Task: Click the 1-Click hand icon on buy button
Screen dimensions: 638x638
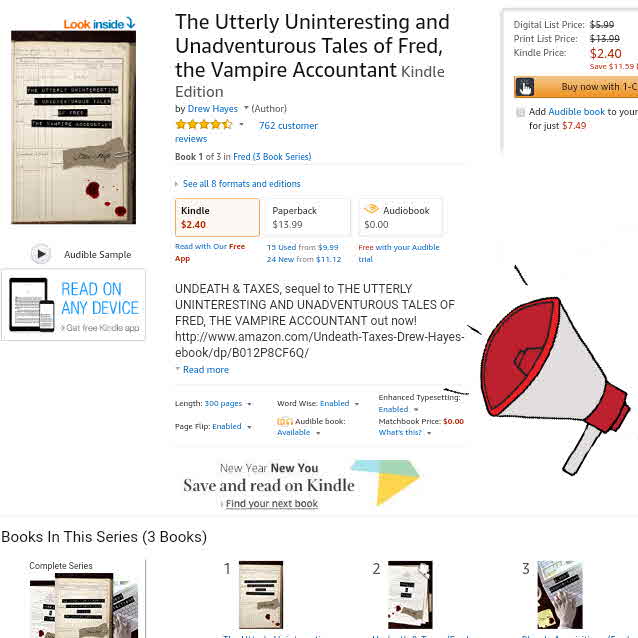Action: pos(525,87)
